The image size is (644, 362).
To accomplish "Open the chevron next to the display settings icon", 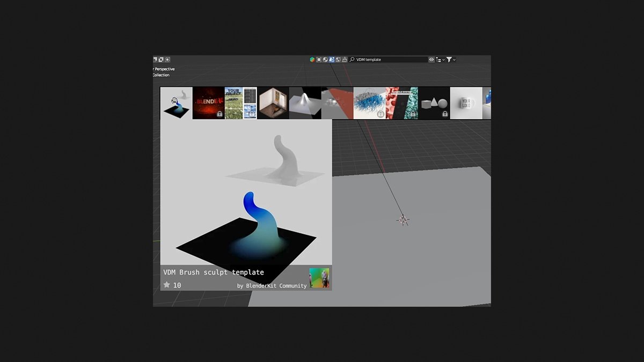I will [x=444, y=59].
